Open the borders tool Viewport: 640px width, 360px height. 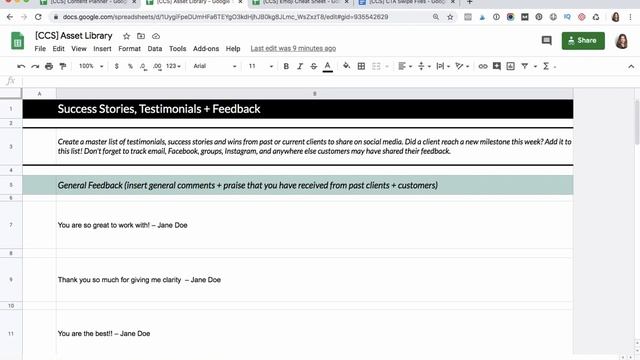point(361,66)
